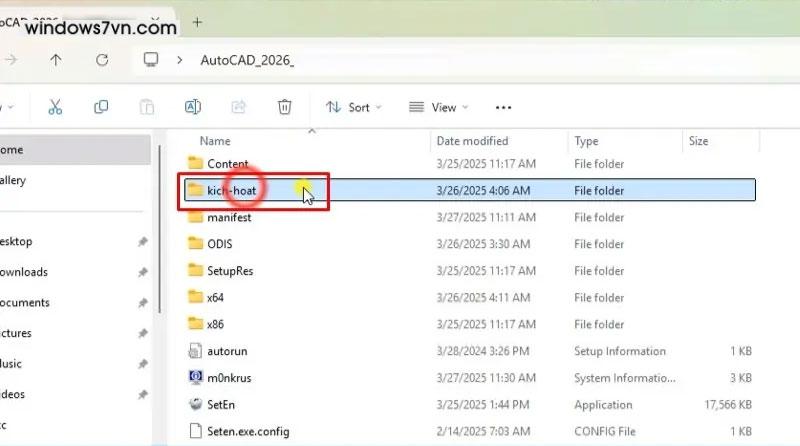Select the autorun setup information file
Screen dimensions: 800x446
pos(225,351)
